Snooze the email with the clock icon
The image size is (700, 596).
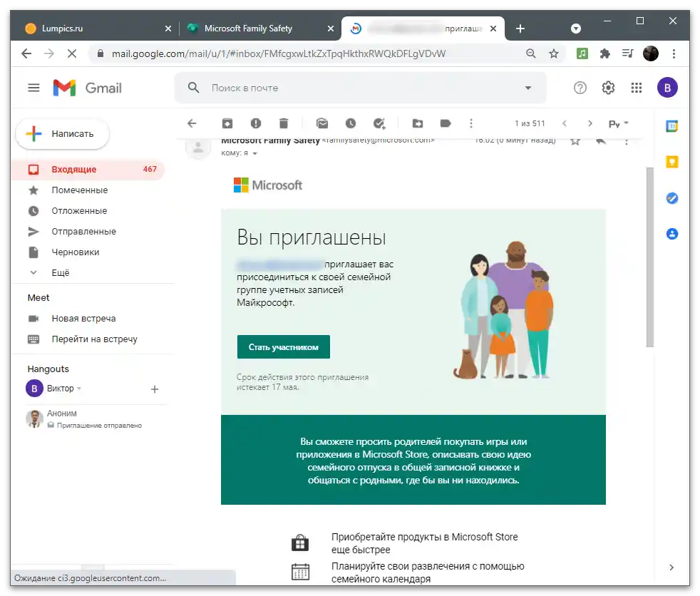pos(351,123)
